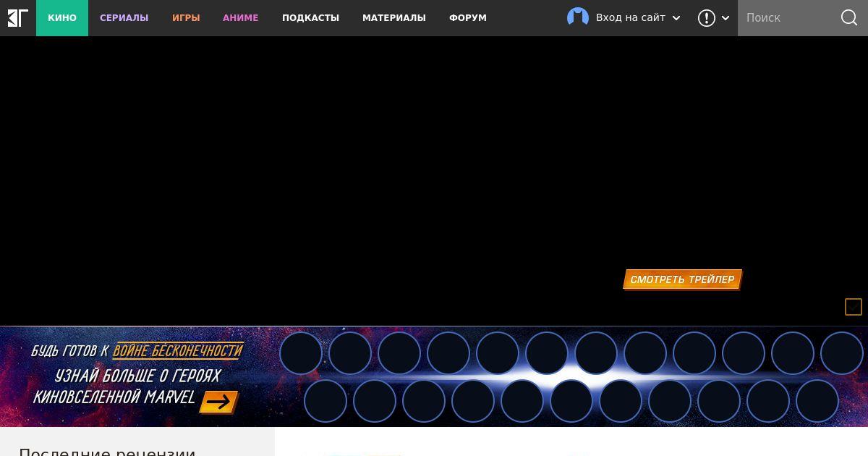Switch to the СЕРИАЛЫ section
This screenshot has height=456, width=868.
coord(124,18)
